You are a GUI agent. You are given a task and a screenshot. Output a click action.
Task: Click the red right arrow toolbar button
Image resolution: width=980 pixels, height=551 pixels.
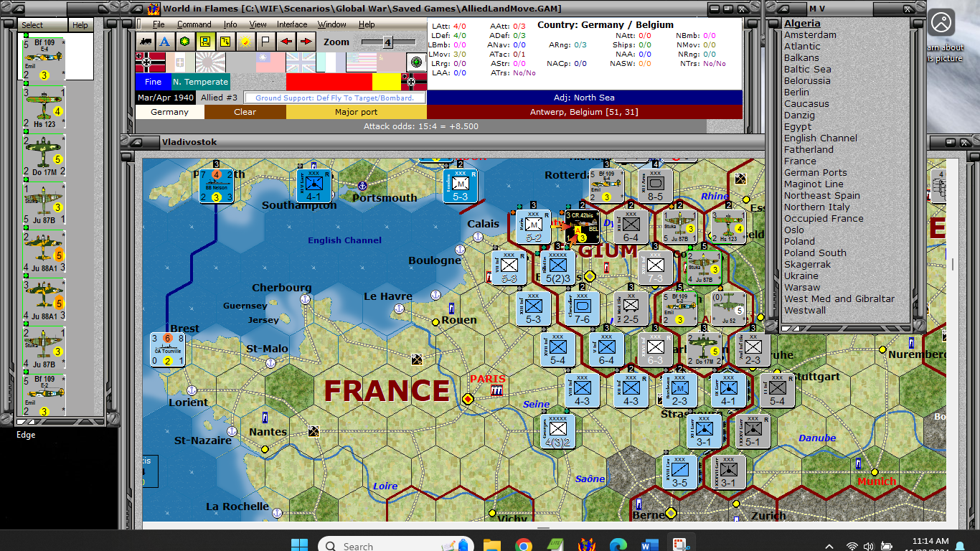pos(306,42)
